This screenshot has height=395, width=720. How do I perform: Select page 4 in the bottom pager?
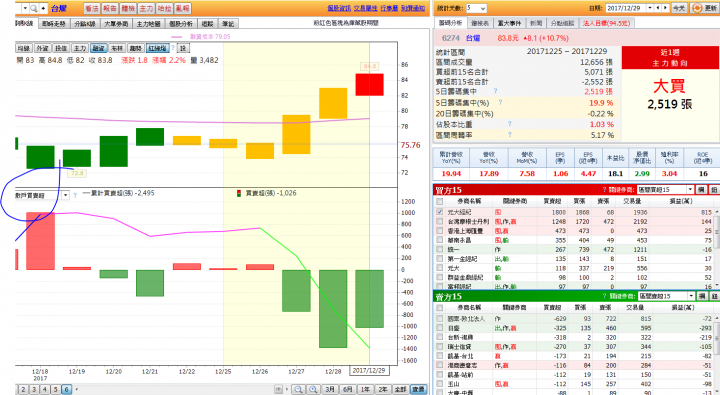pos(45,389)
